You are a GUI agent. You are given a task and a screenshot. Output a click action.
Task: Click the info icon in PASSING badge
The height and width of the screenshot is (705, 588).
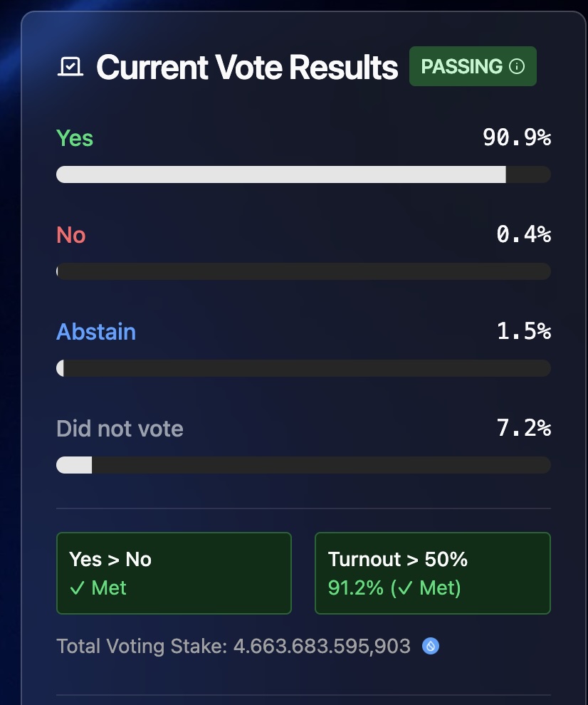click(x=518, y=67)
